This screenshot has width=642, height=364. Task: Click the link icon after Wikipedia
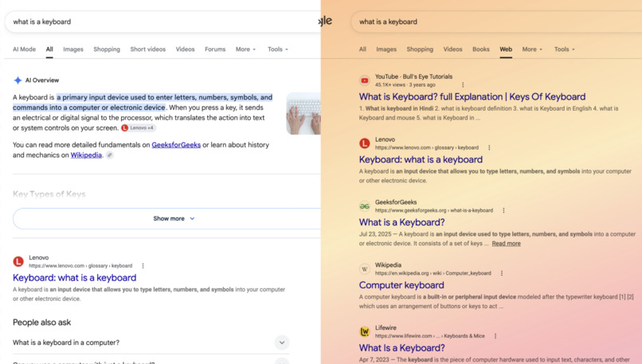pyautogui.click(x=109, y=155)
